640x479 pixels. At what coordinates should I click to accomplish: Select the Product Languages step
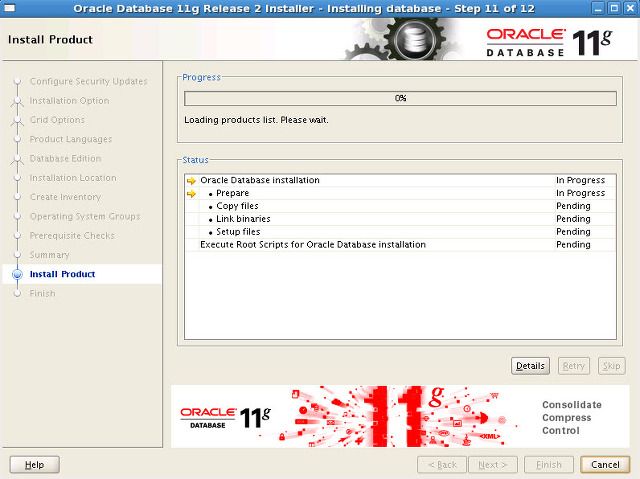[71, 139]
